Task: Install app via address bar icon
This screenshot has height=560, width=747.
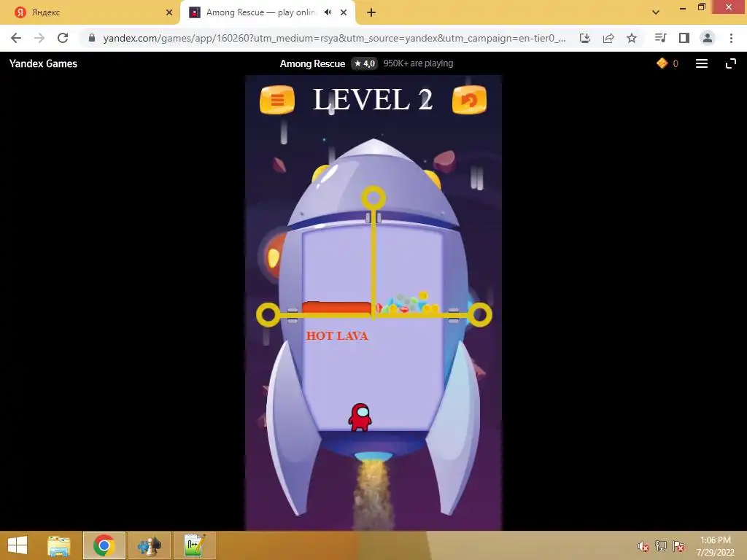Action: pyautogui.click(x=584, y=38)
